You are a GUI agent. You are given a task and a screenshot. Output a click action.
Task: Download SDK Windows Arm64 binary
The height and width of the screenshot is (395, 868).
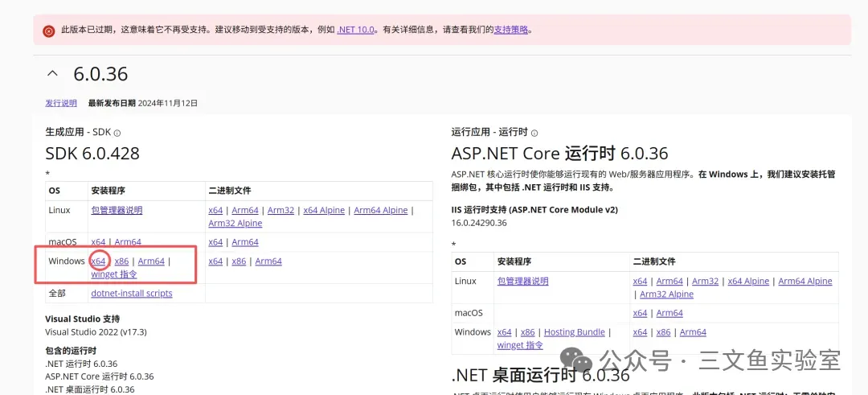pos(268,261)
